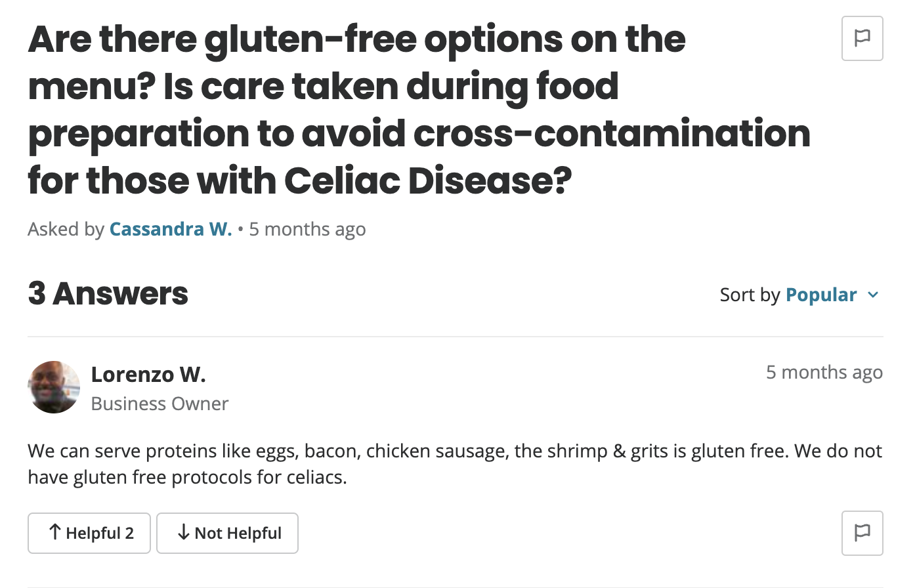Flag Lorenzo W.'s answer with report icon
This screenshot has width=915, height=588.
(862, 532)
